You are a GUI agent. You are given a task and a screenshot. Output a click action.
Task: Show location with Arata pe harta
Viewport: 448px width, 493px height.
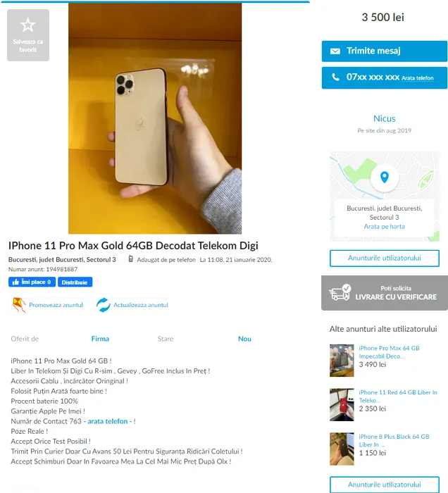(384, 226)
